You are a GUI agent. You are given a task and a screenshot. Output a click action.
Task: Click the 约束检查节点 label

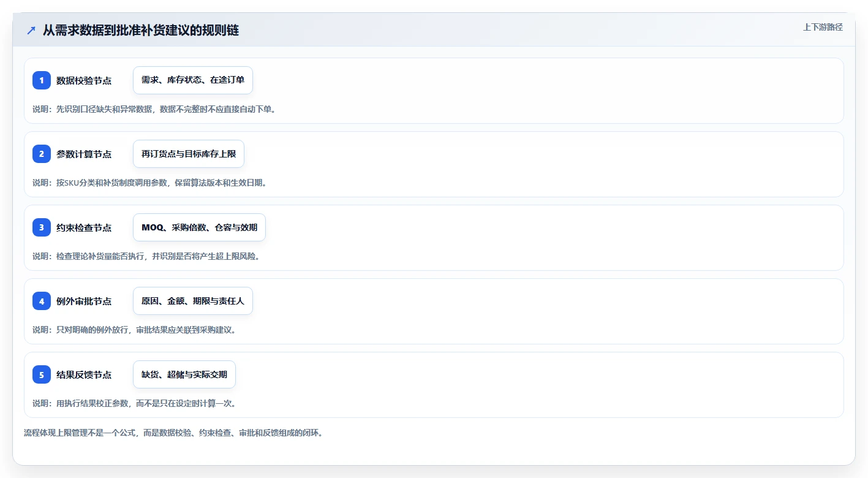coord(84,227)
